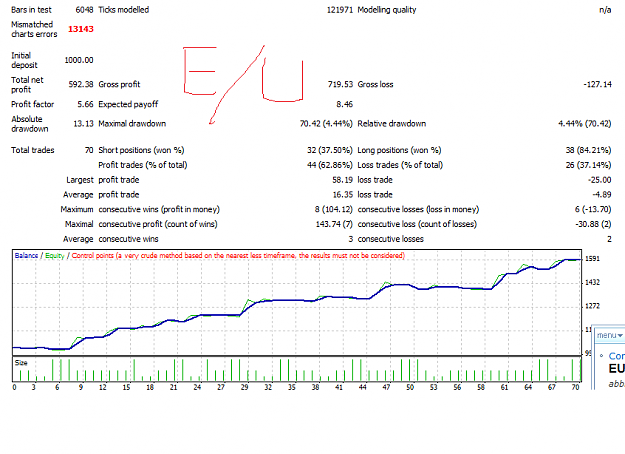Click Profit trades value 44 (62.86%)

(330, 165)
